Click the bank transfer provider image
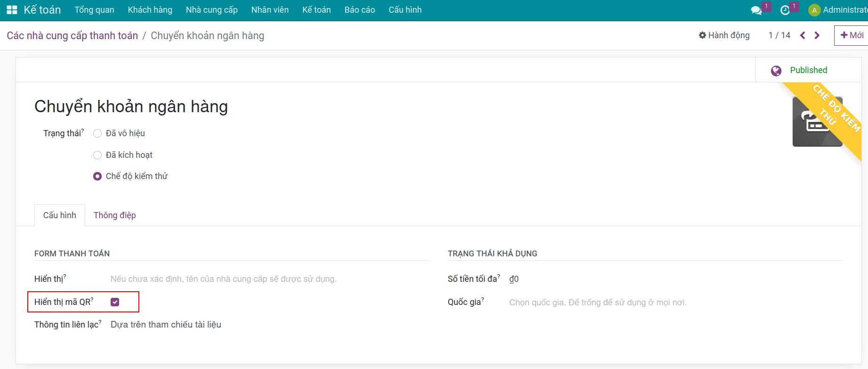868x369 pixels. 818,122
